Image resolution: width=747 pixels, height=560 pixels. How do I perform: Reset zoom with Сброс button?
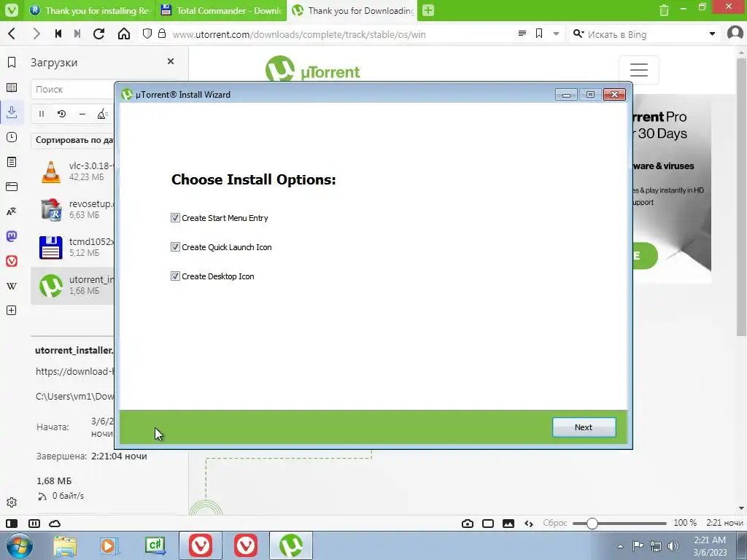(x=555, y=523)
